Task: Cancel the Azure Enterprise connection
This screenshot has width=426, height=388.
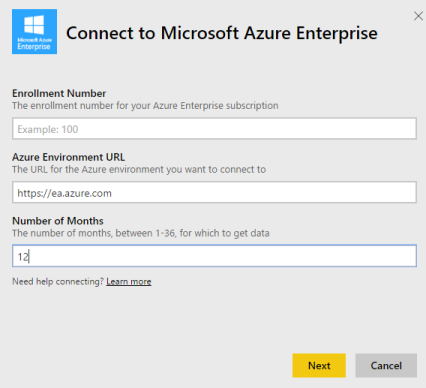Action: click(386, 366)
